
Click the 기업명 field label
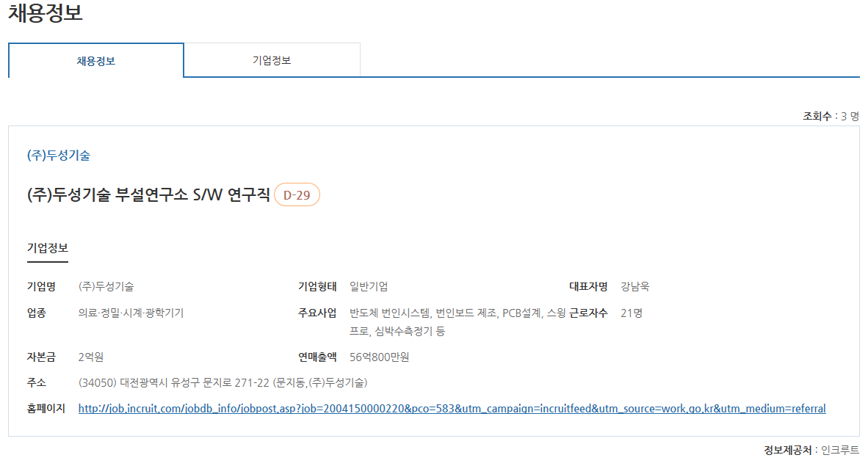42,287
